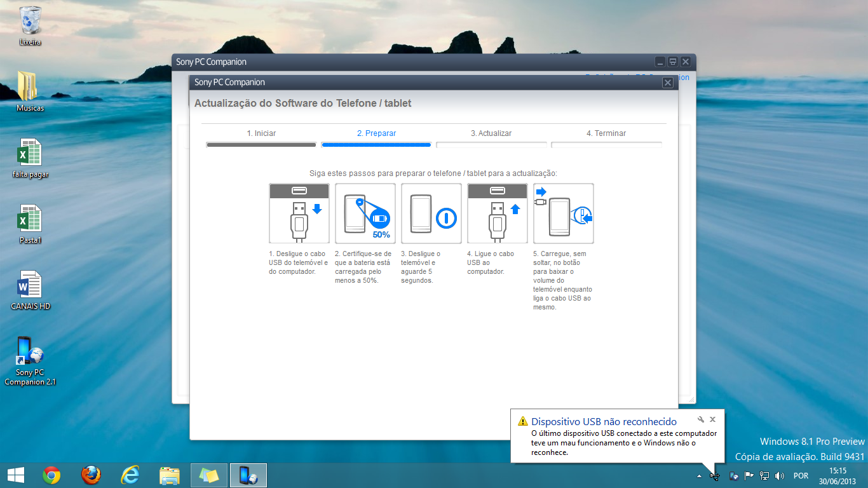
Task: Close the back Sony PC Companion window
Action: 686,62
